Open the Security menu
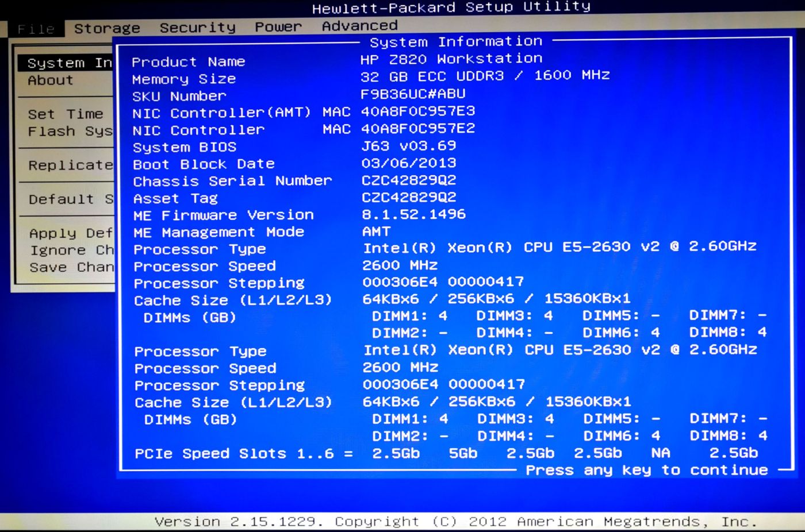This screenshot has width=805, height=532. pyautogui.click(x=198, y=27)
